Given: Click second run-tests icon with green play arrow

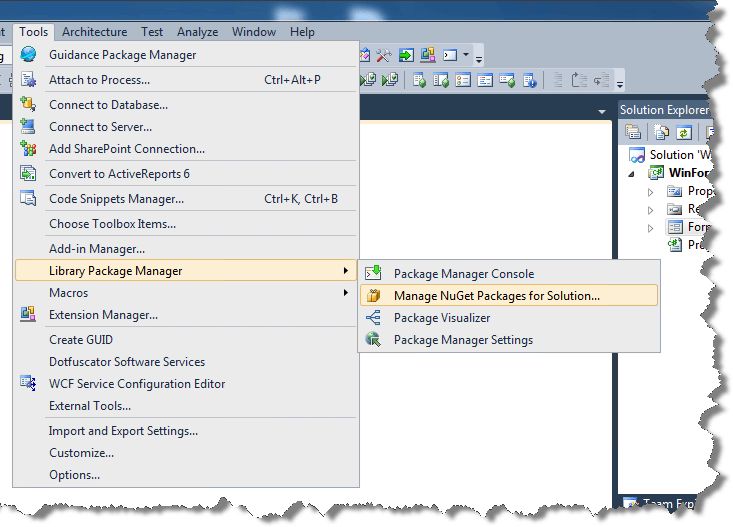Looking at the screenshot, I should point(390,80).
